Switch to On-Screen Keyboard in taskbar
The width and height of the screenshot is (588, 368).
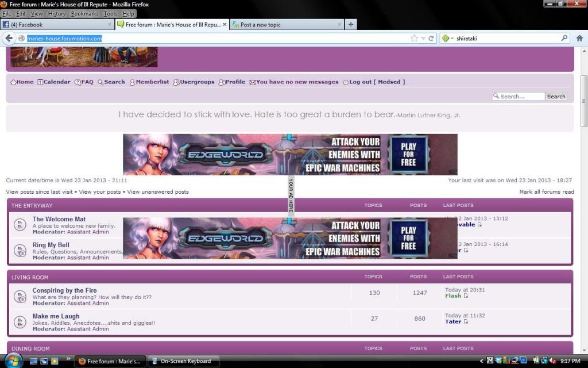click(183, 361)
